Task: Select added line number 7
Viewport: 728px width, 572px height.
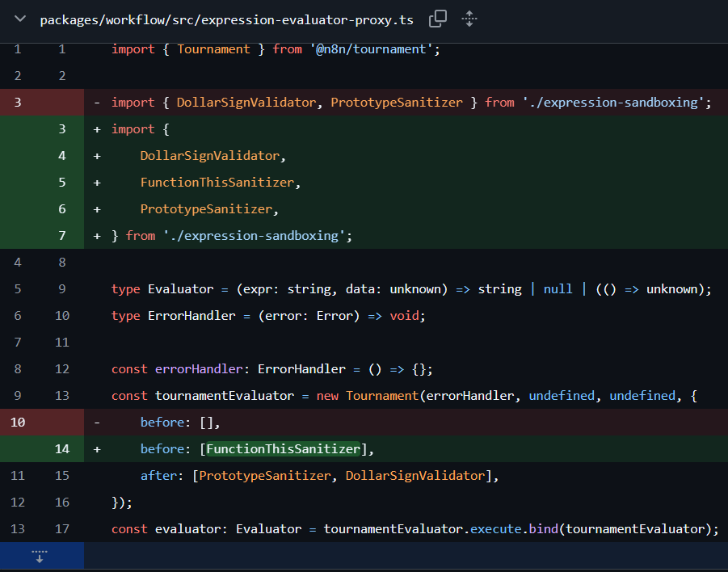Action: tap(62, 236)
